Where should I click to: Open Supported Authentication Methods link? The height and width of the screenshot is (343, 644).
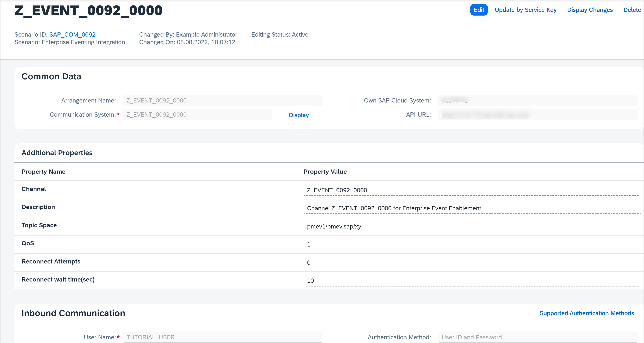[x=587, y=313]
